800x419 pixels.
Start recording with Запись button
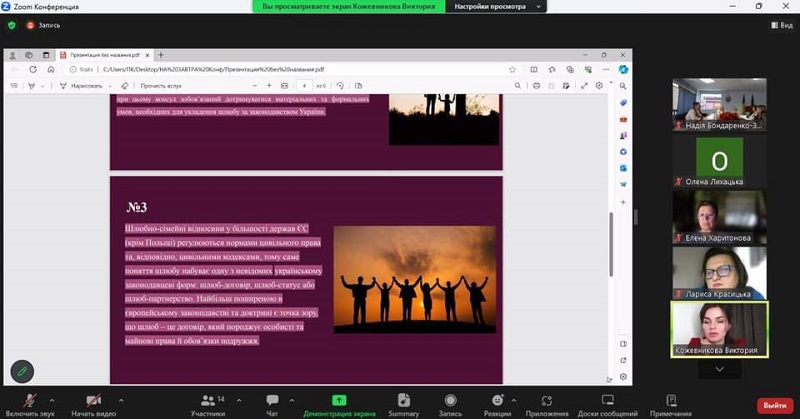coord(452,401)
